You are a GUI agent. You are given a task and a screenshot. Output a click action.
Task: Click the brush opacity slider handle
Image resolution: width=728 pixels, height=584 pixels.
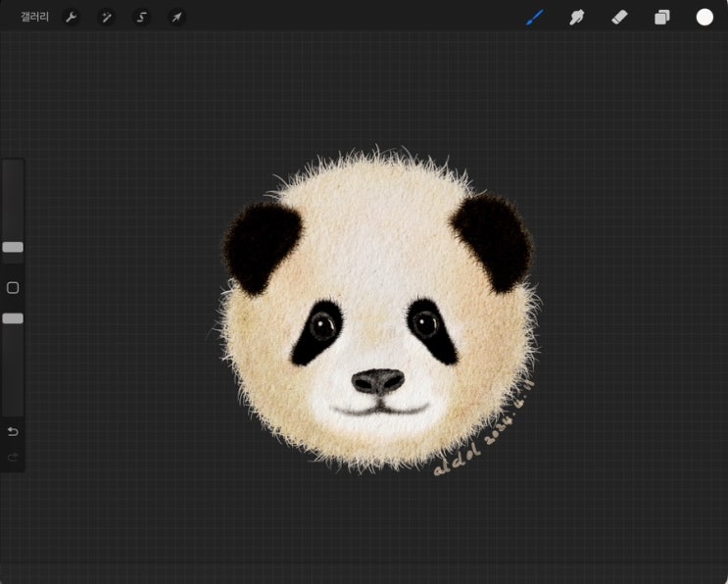pos(13,318)
